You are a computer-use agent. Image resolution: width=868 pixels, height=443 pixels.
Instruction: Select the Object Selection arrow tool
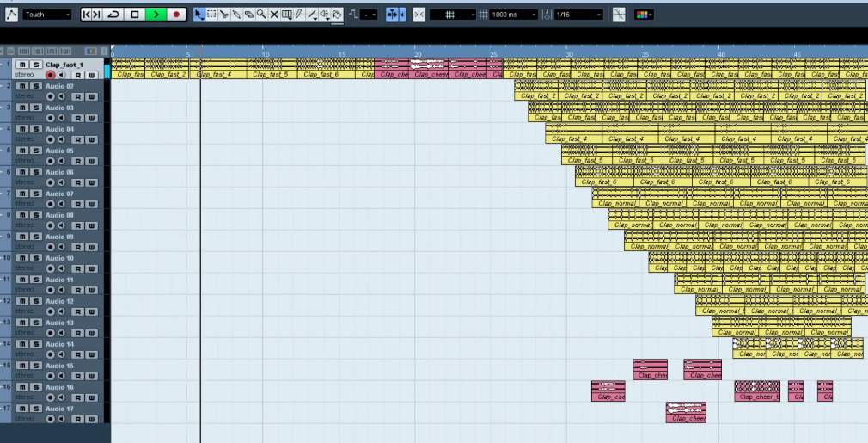pyautogui.click(x=199, y=15)
